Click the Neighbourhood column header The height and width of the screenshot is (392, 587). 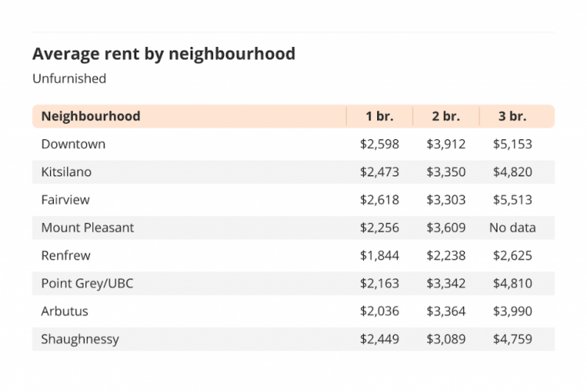(x=91, y=116)
